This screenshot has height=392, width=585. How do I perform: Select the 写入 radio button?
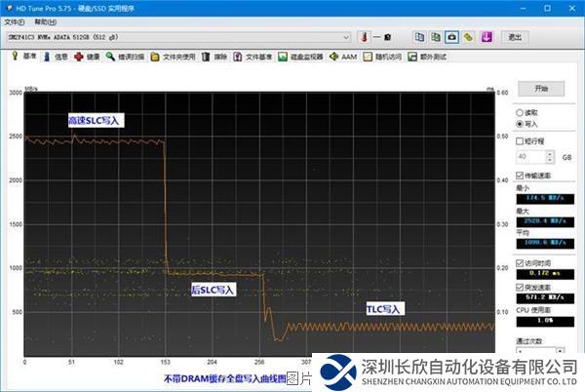[520, 124]
